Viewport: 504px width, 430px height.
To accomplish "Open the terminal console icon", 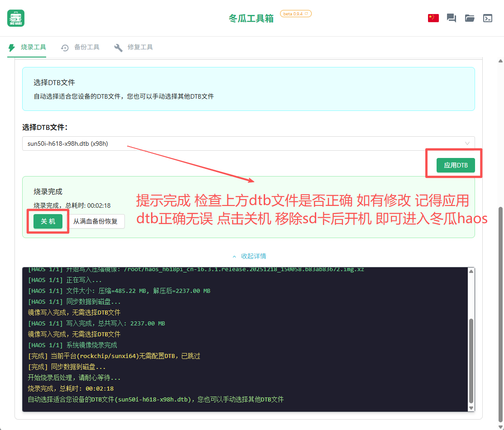I will [x=488, y=18].
